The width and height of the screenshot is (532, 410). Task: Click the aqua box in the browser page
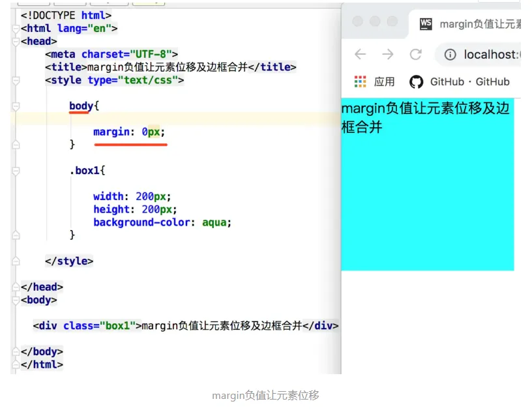coord(428,184)
